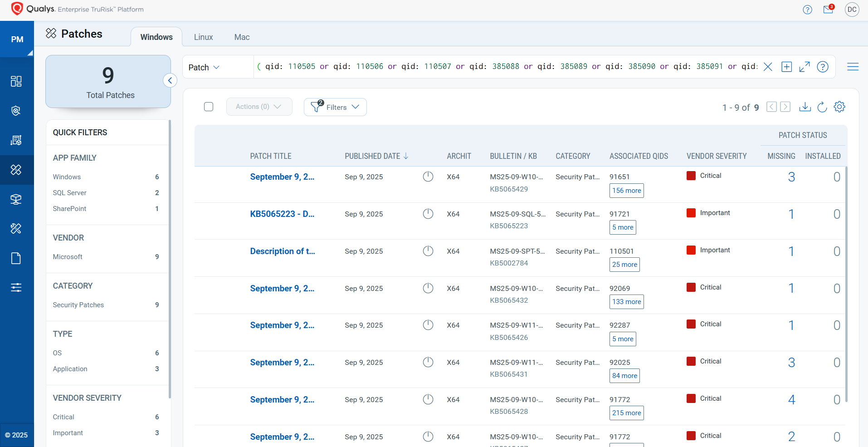
Task: Clear the search query with X icon
Action: (x=768, y=67)
